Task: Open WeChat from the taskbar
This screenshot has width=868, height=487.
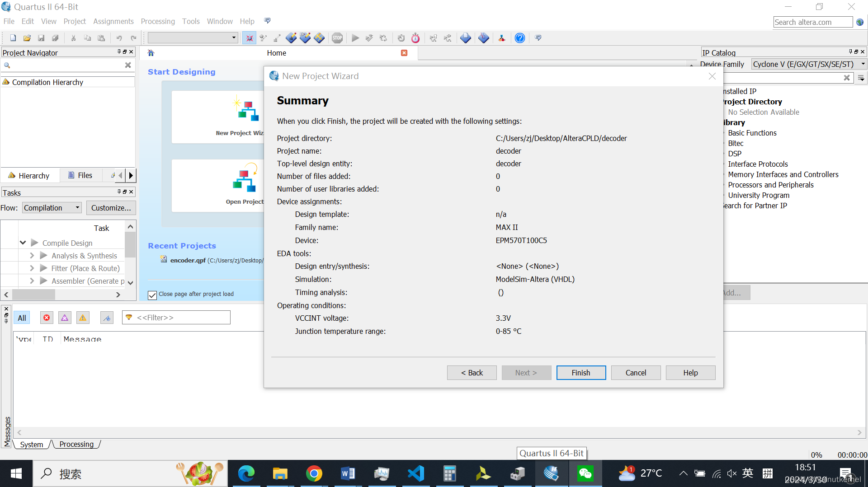Action: tap(585, 473)
